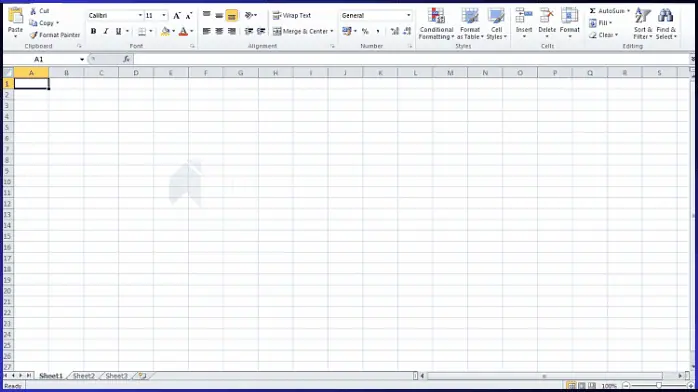Open the Font Color dropdown arrow
Image resolution: width=698 pixels, height=392 pixels.
(192, 31)
